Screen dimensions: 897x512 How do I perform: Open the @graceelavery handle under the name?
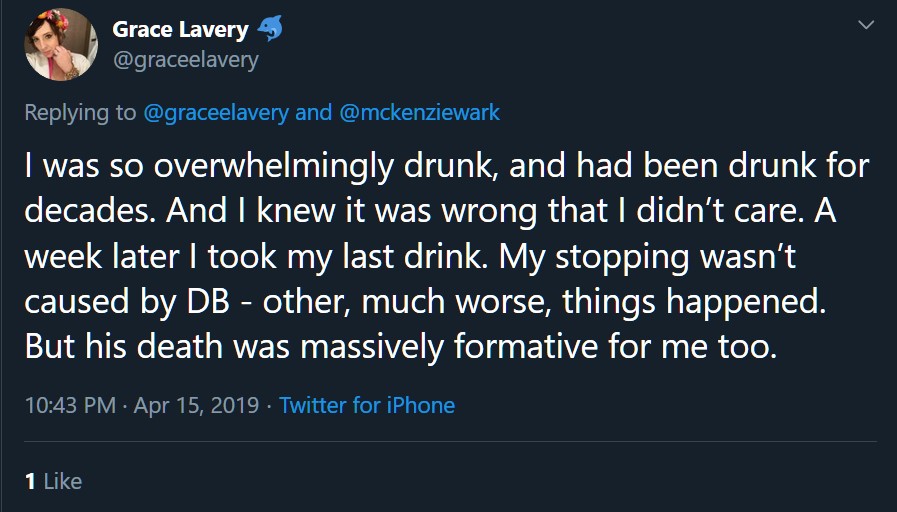[x=186, y=59]
